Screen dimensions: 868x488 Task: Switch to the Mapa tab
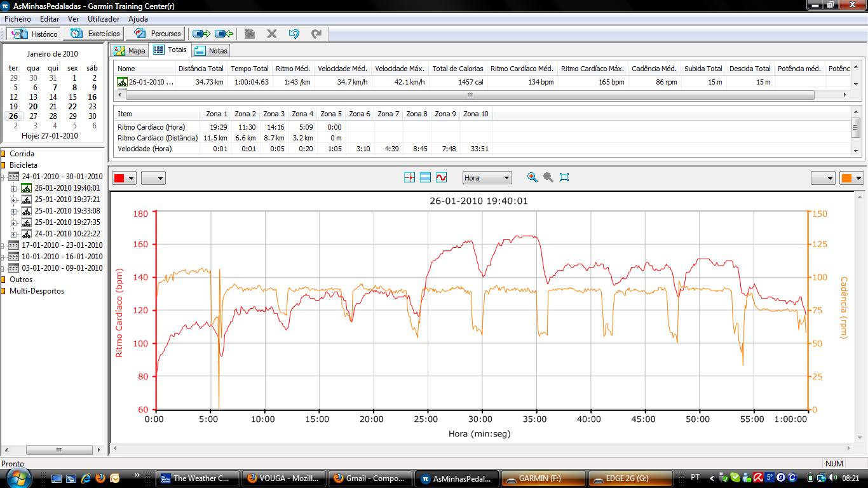click(130, 51)
